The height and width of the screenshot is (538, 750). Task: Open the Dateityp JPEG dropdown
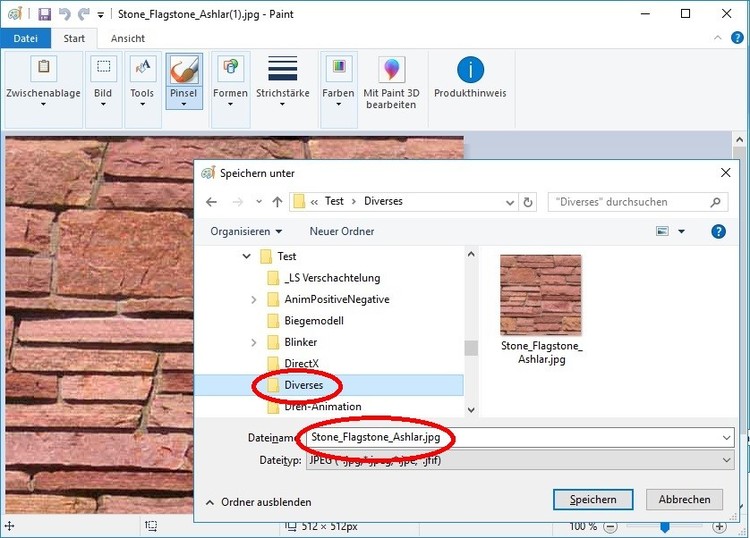click(520, 461)
